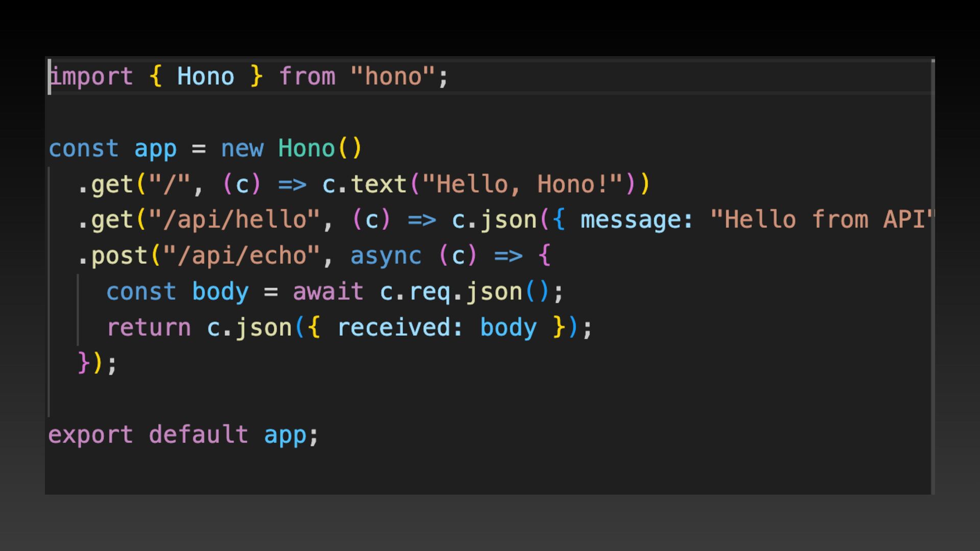Screen dimensions: 980x551
Task: Click the "hono" module string
Action: pos(393,77)
